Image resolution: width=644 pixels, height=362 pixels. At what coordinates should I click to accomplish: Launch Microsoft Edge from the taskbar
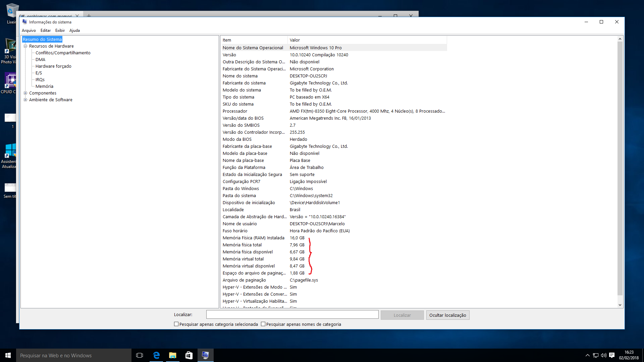click(x=156, y=355)
